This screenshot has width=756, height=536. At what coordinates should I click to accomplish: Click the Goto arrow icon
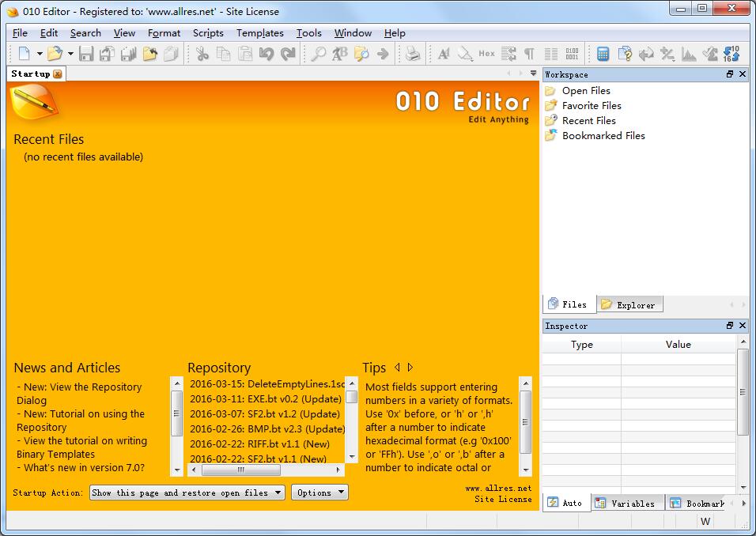tap(383, 54)
